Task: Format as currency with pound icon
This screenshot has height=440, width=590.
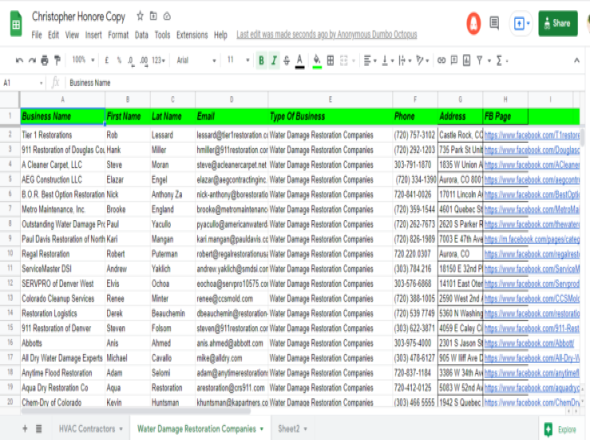Action: coord(106,60)
